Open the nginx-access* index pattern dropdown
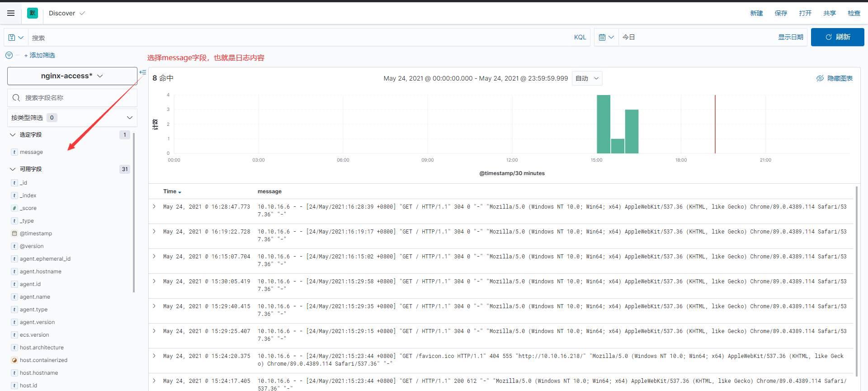The height and width of the screenshot is (391, 868). [x=72, y=76]
